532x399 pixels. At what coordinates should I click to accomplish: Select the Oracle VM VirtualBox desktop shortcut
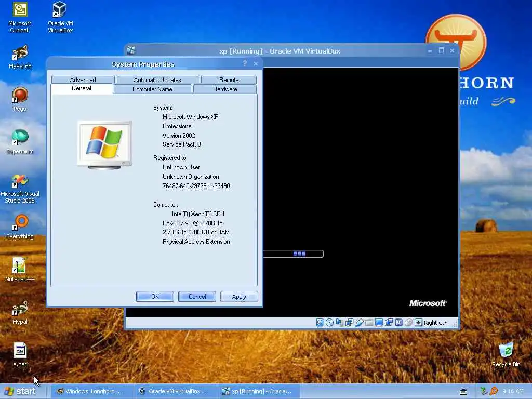60,18
